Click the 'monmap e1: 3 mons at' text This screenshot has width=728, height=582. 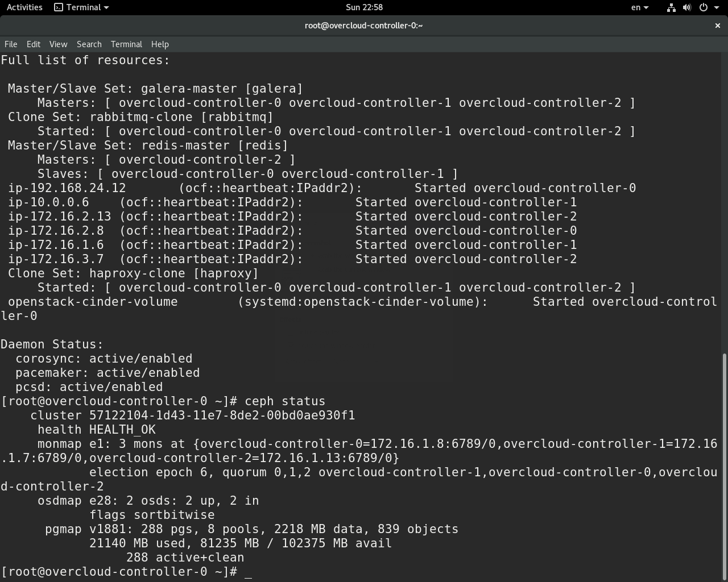(x=111, y=444)
